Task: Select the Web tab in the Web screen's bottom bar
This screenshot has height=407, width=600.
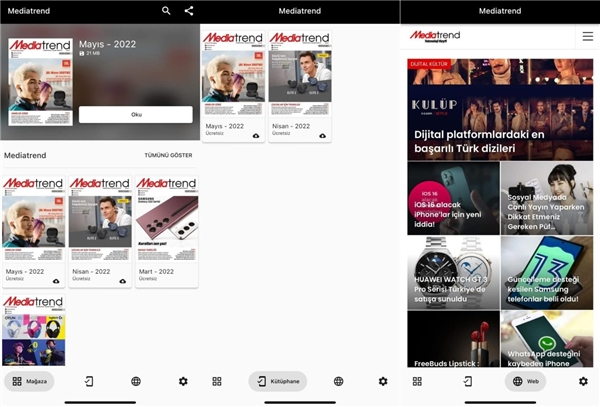Action: (526, 381)
